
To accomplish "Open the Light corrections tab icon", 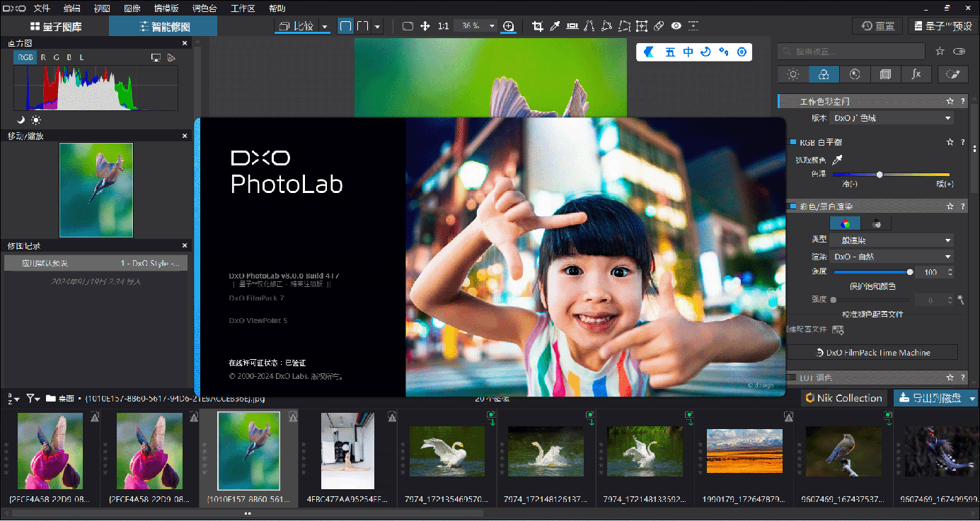I will coord(793,74).
